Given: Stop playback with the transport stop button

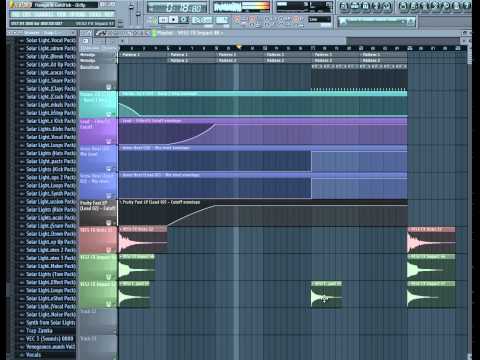Looking at the screenshot, I should pos(173,20).
